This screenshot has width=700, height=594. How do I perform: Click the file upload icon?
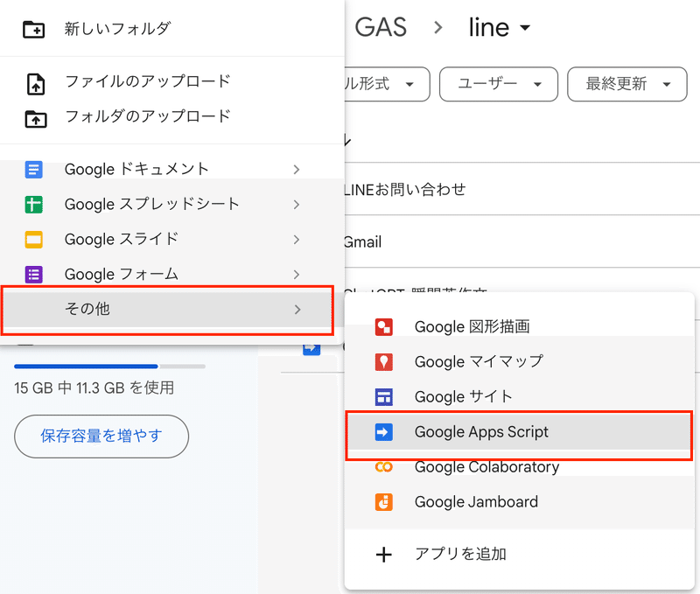34,84
